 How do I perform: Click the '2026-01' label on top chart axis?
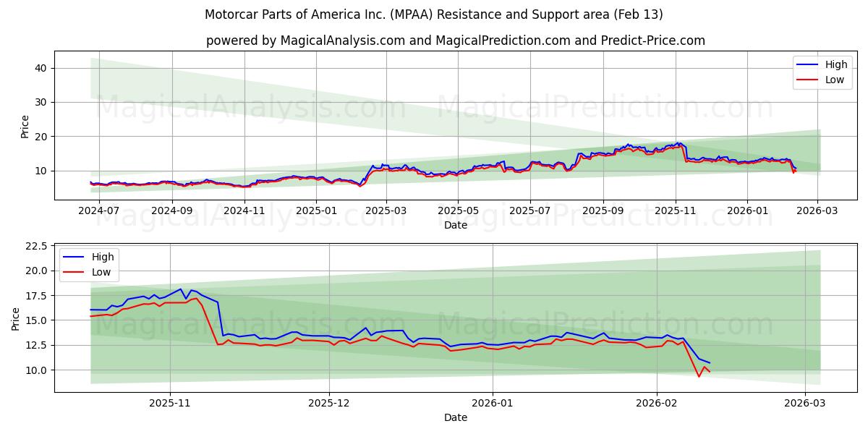tap(748, 210)
